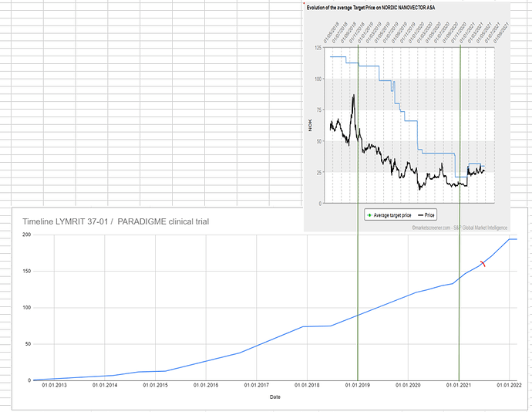Click the 100 value on the timeline chart axis
This screenshot has width=532, height=412.
tap(26, 308)
